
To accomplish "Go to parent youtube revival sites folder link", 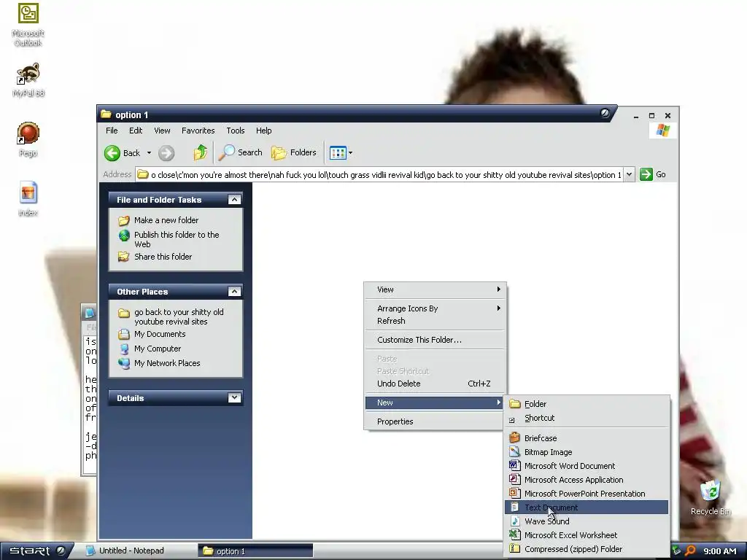I will point(179,316).
